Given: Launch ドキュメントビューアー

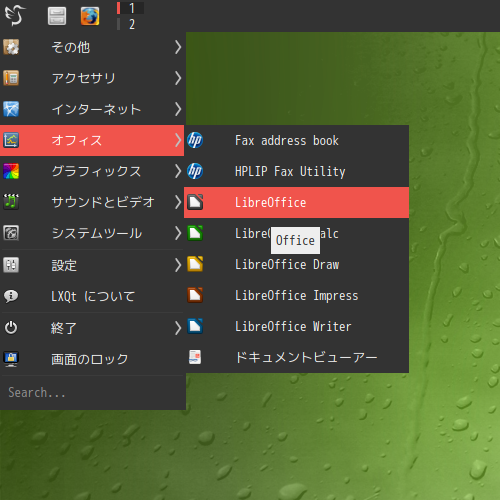Looking at the screenshot, I should pyautogui.click(x=296, y=357).
